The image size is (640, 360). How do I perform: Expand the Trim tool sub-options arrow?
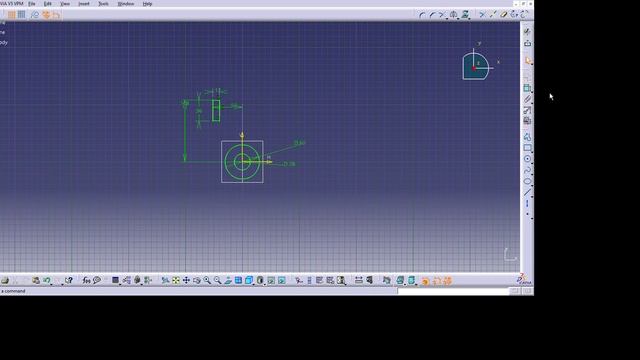pos(446,19)
